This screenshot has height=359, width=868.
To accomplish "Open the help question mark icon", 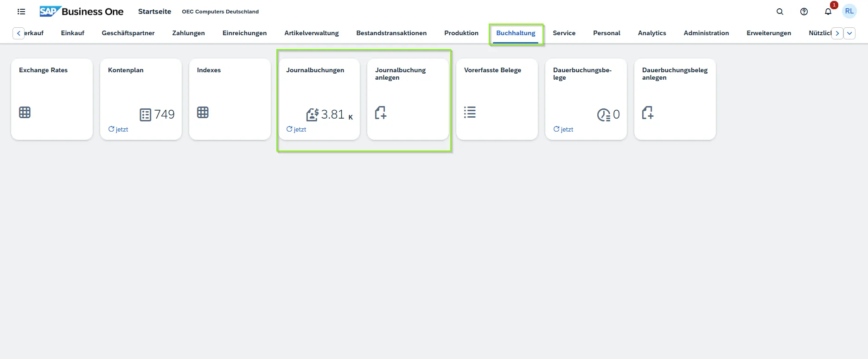I will [x=804, y=12].
